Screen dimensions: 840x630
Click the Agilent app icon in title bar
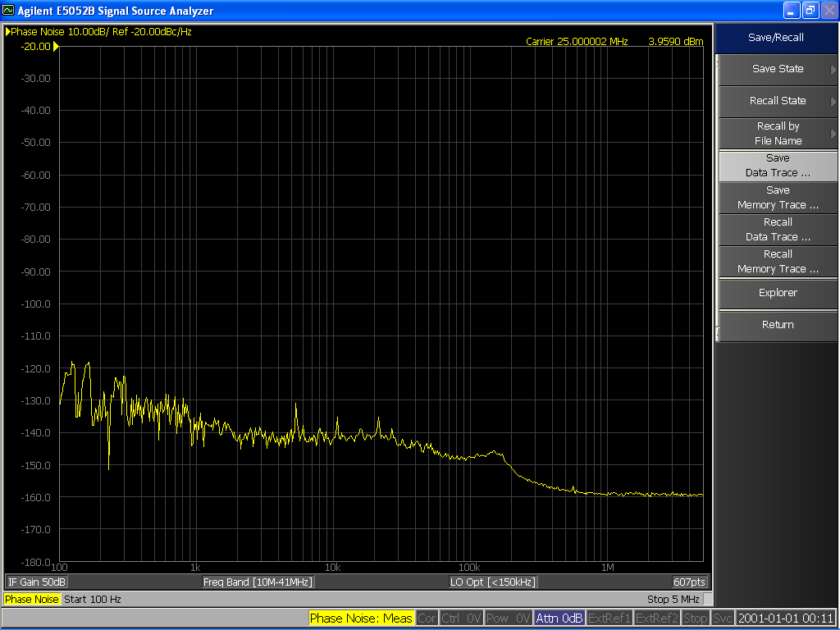tap(9, 11)
